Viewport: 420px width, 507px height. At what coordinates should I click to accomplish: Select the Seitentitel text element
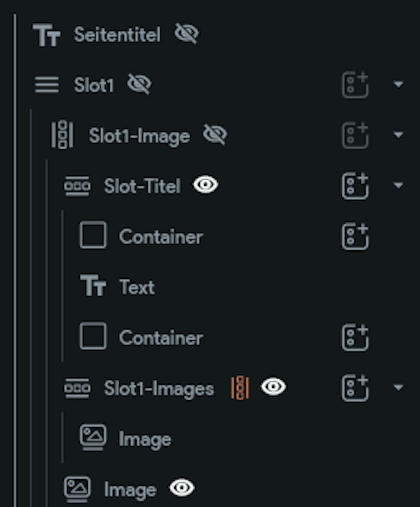pos(117,34)
